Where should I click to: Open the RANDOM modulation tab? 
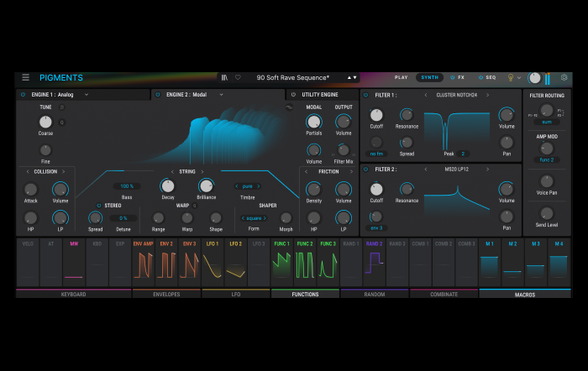(375, 294)
